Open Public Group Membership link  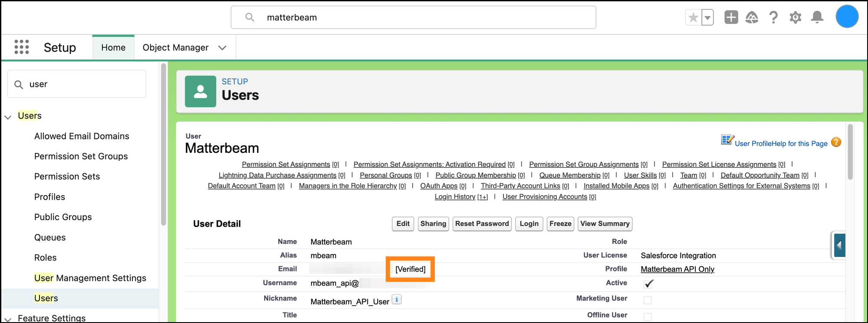click(476, 175)
